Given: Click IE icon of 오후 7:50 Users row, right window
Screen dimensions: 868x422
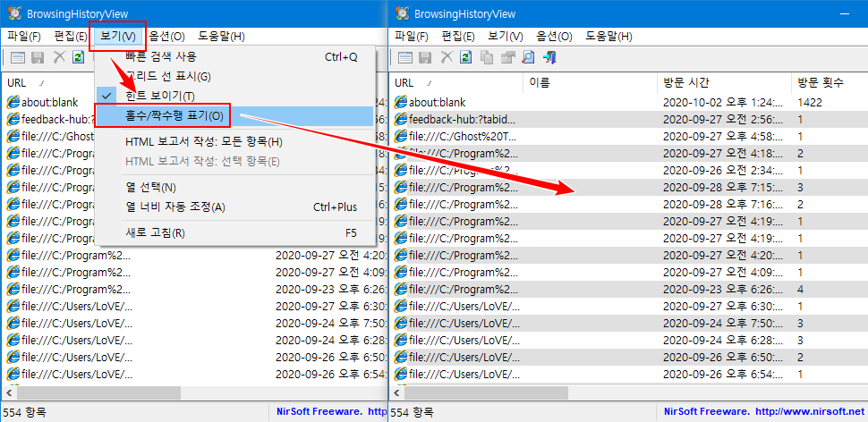Looking at the screenshot, I should [x=401, y=324].
